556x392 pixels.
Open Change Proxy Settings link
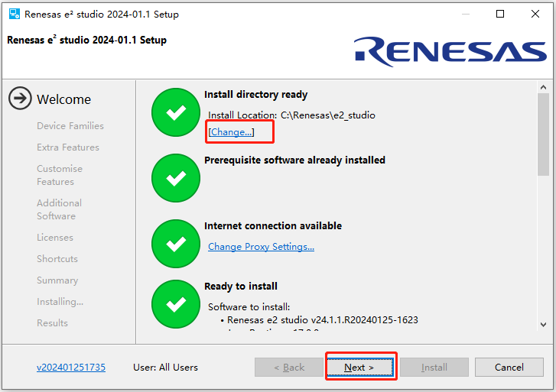pos(261,247)
